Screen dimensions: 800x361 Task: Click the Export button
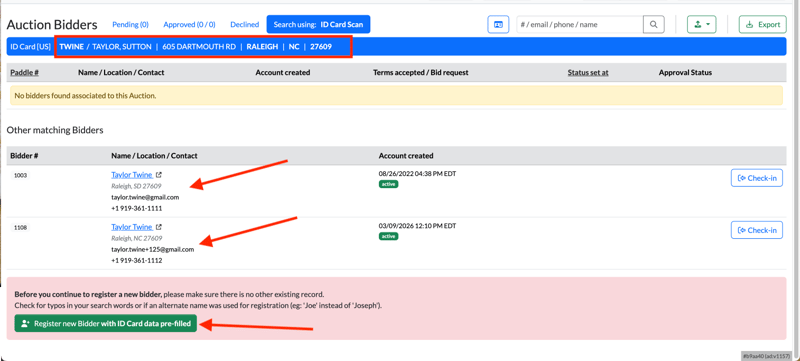point(762,24)
